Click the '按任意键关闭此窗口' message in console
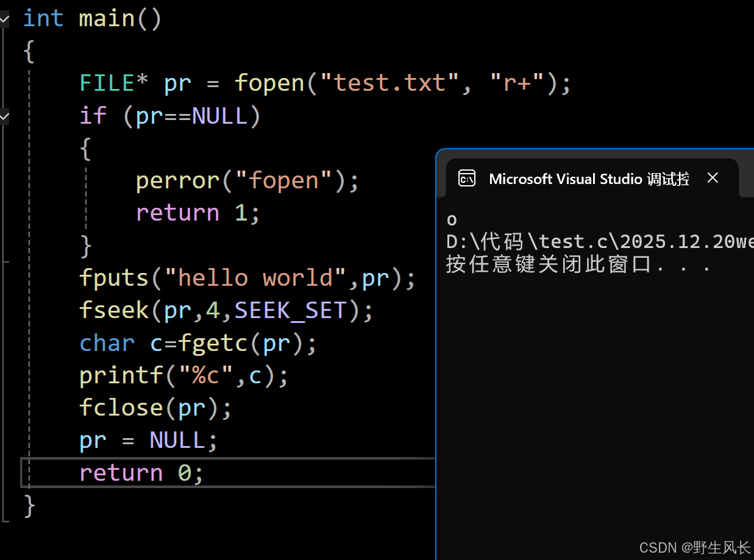 click(579, 265)
